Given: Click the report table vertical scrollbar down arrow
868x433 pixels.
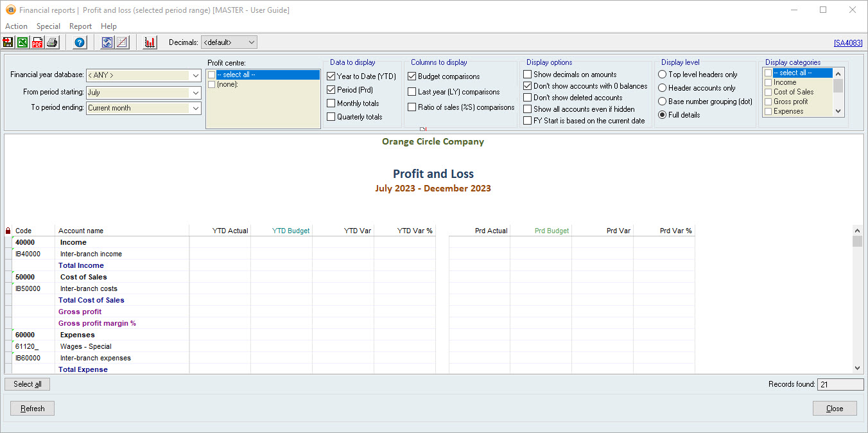Looking at the screenshot, I should point(857,368).
